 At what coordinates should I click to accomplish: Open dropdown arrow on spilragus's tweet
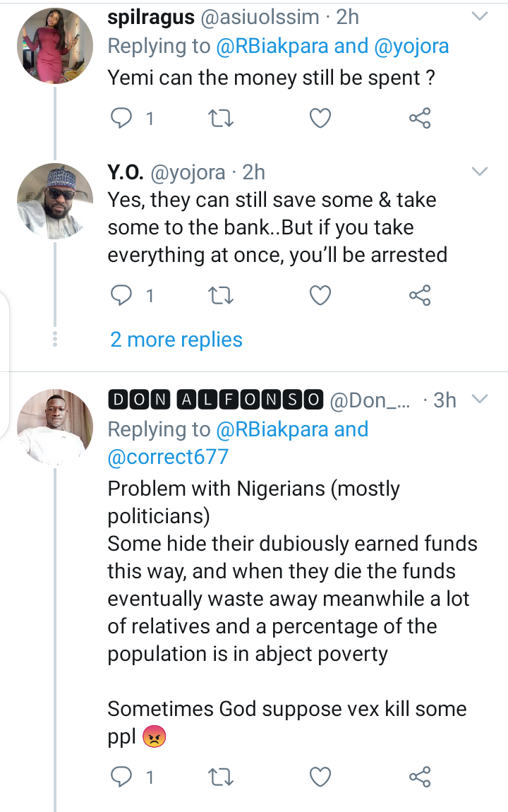[x=480, y=16]
